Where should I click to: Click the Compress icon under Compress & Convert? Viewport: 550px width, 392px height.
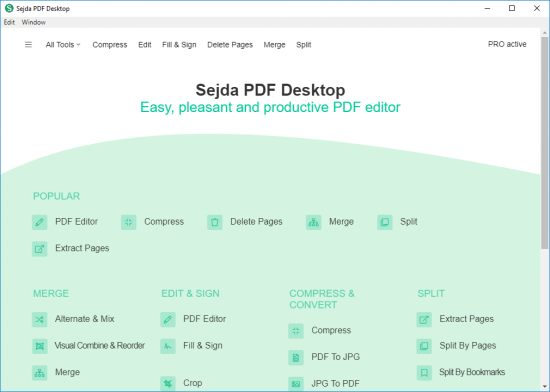coord(296,331)
